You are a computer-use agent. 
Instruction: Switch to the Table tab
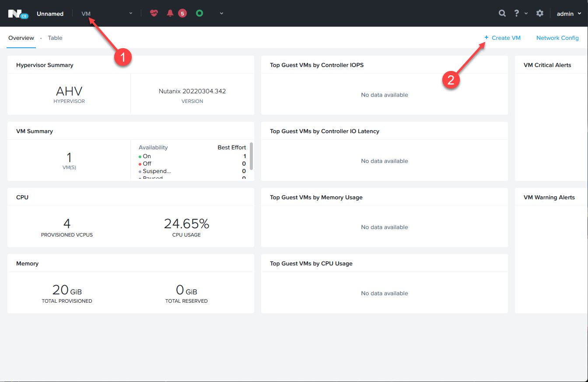55,38
